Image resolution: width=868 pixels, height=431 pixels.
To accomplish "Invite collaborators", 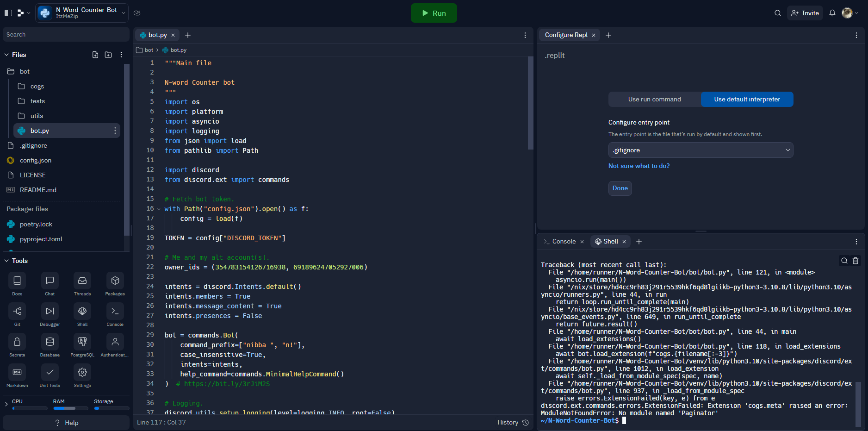I will [805, 13].
